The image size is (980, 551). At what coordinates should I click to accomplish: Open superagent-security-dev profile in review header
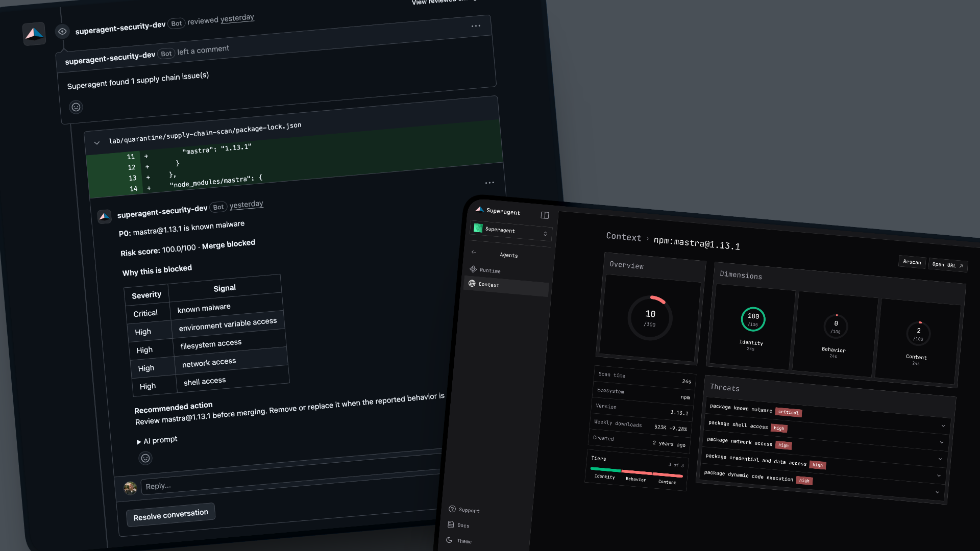120,28
